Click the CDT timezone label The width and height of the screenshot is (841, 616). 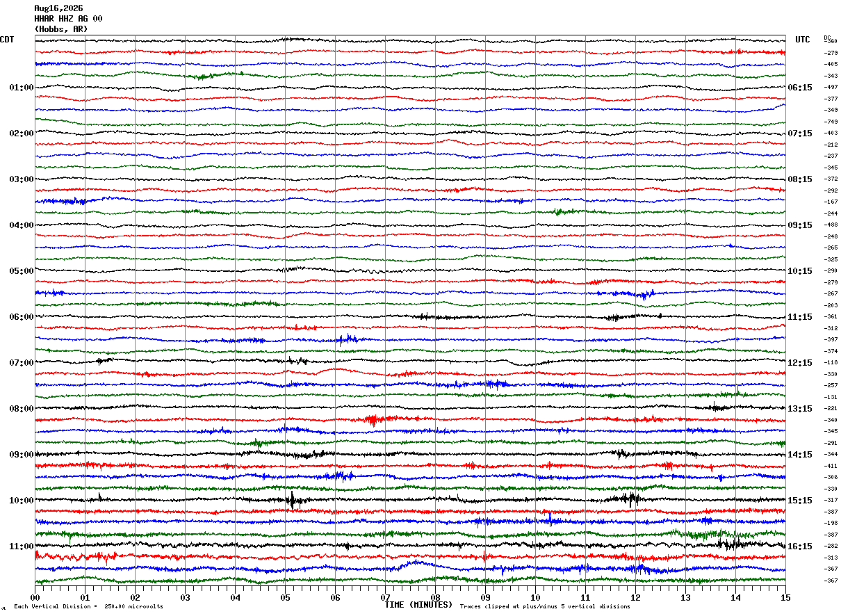pyautogui.click(x=7, y=40)
